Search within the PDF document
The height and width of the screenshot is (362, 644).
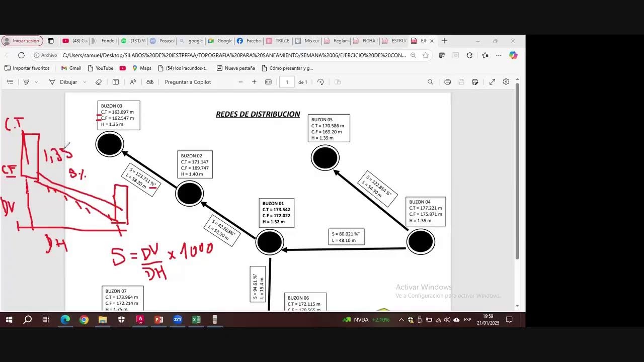(x=430, y=82)
